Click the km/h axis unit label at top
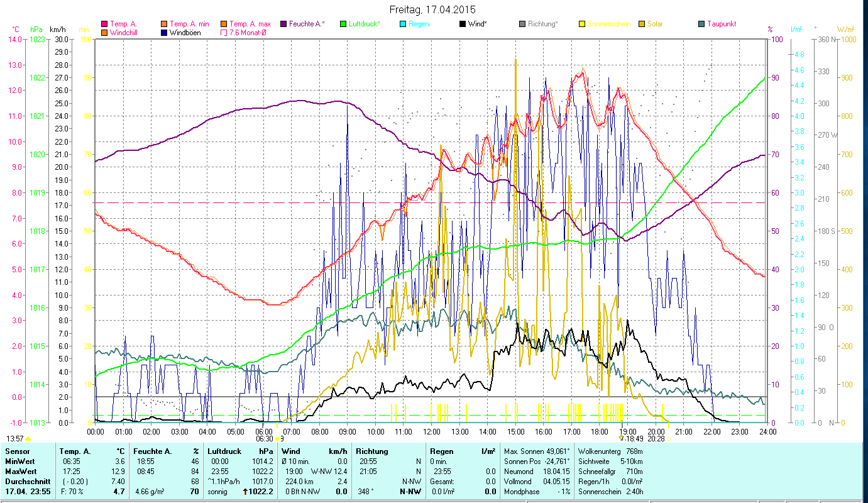Screen dimensions: 868x503 tap(57, 30)
